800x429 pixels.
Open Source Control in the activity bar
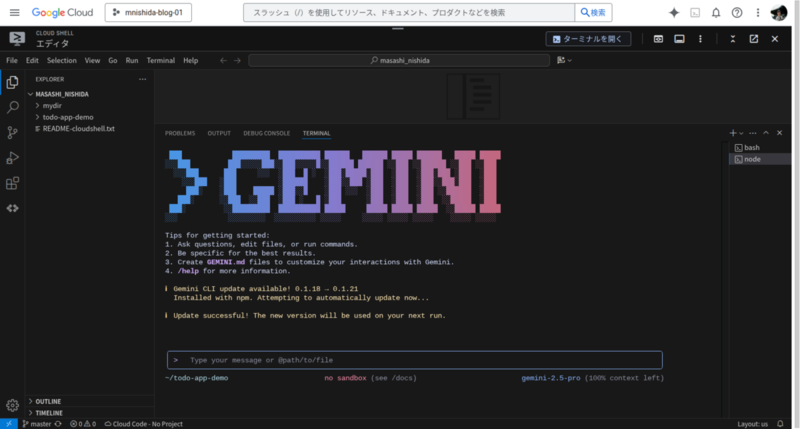click(x=13, y=133)
